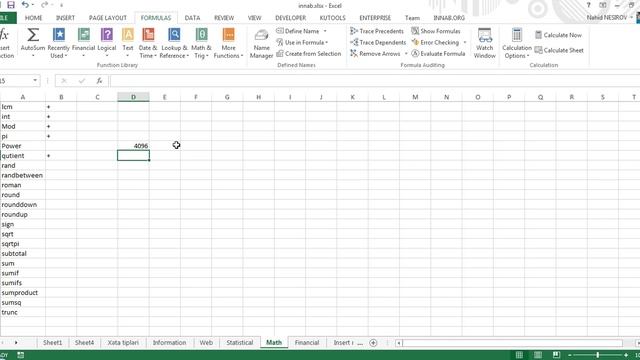This screenshot has height=360, width=640.
Task: Switch to the Statistical sheet tab
Action: pyautogui.click(x=240, y=343)
